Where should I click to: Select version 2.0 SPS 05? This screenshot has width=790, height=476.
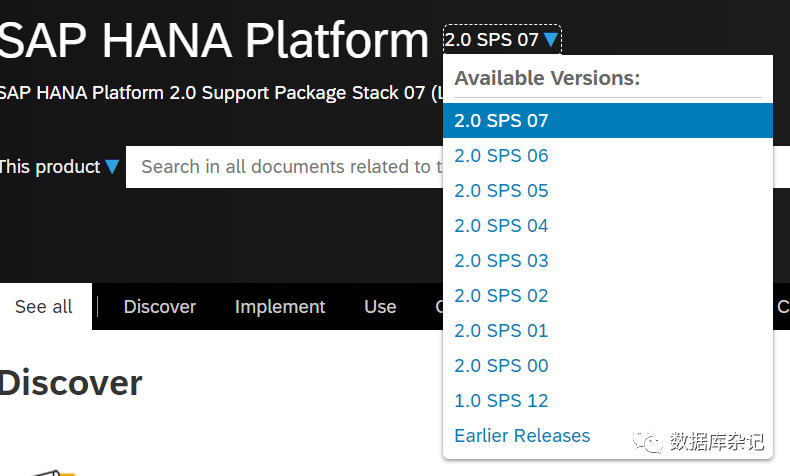(x=501, y=191)
